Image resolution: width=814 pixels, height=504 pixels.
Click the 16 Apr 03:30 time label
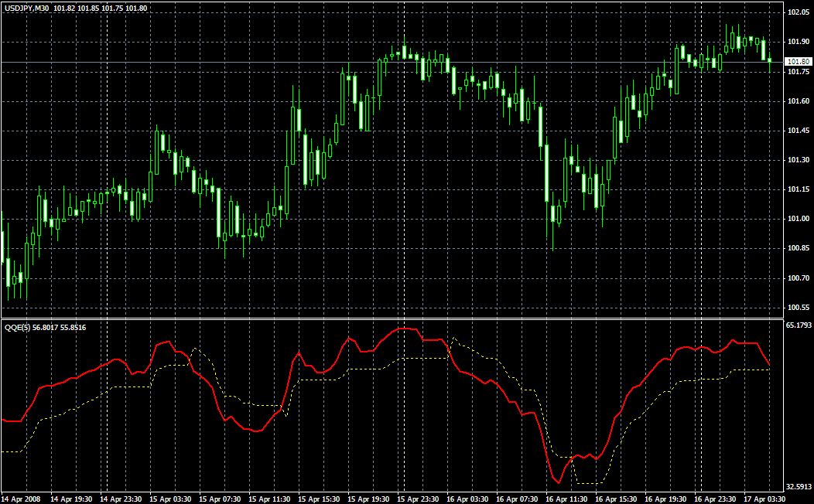(467, 499)
